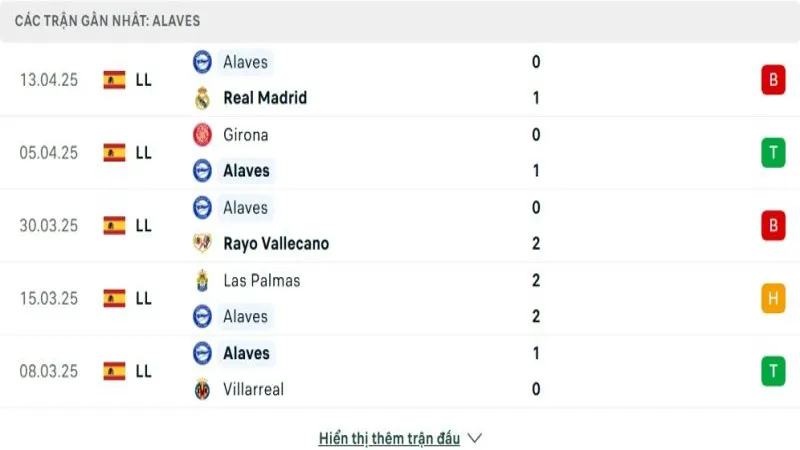
Task: Click the Girona club crest
Action: pos(202,135)
